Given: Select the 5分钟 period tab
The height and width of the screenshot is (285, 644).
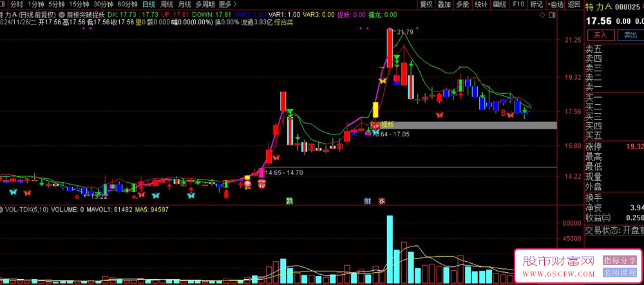Looking at the screenshot, I should click(56, 5).
